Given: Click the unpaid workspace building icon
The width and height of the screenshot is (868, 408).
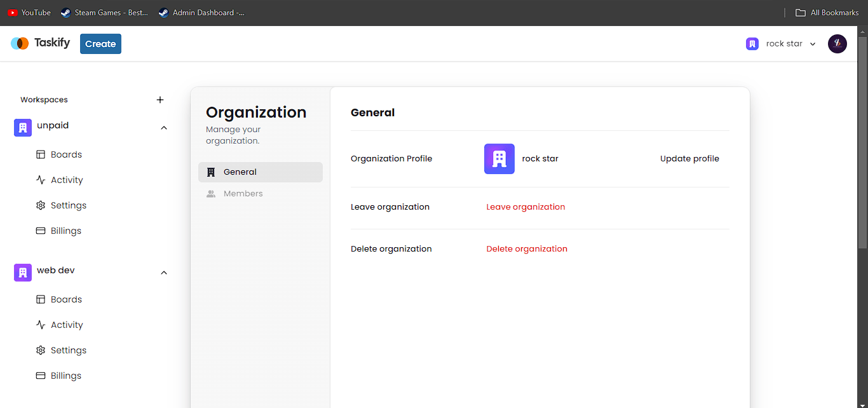Looking at the screenshot, I should (23, 127).
